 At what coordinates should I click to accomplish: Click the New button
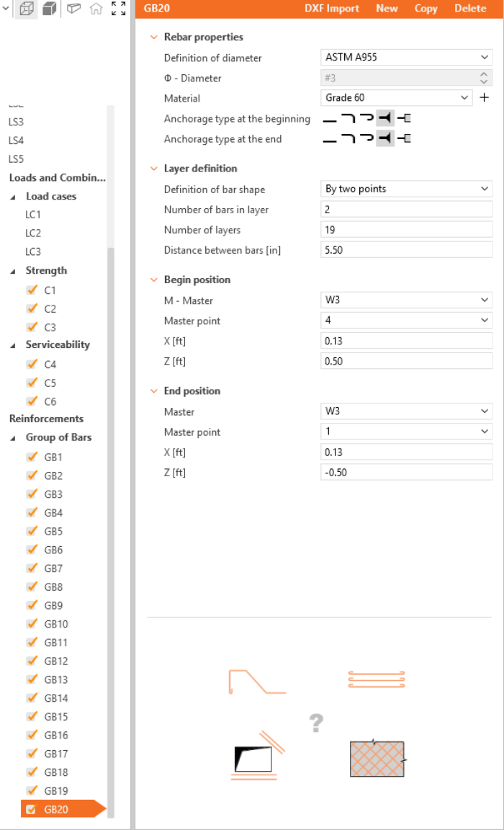click(387, 9)
